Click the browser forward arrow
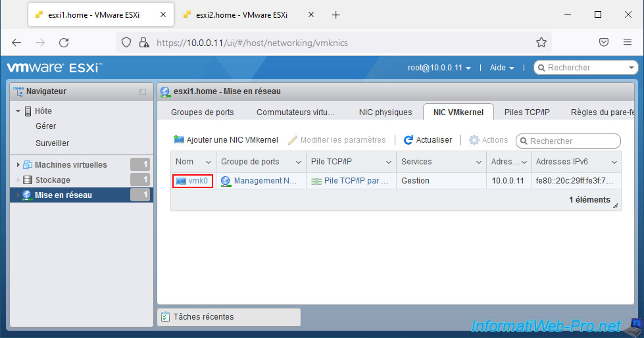Viewport: 644px width, 338px height. tap(40, 42)
